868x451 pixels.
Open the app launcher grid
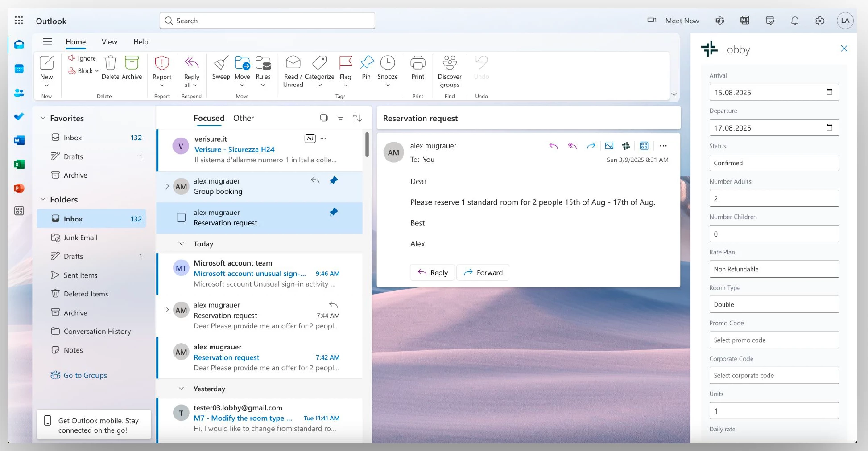pyautogui.click(x=19, y=20)
